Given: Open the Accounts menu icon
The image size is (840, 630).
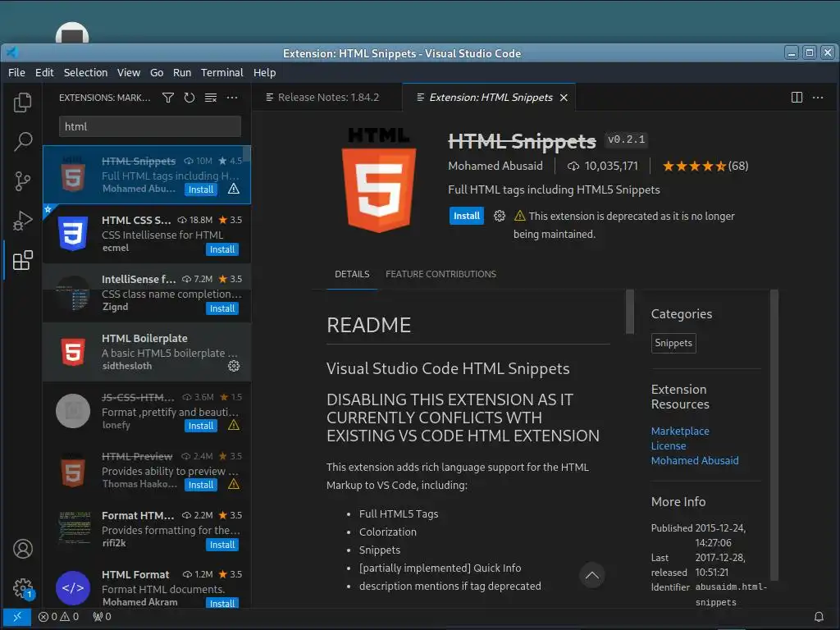Looking at the screenshot, I should (22, 549).
